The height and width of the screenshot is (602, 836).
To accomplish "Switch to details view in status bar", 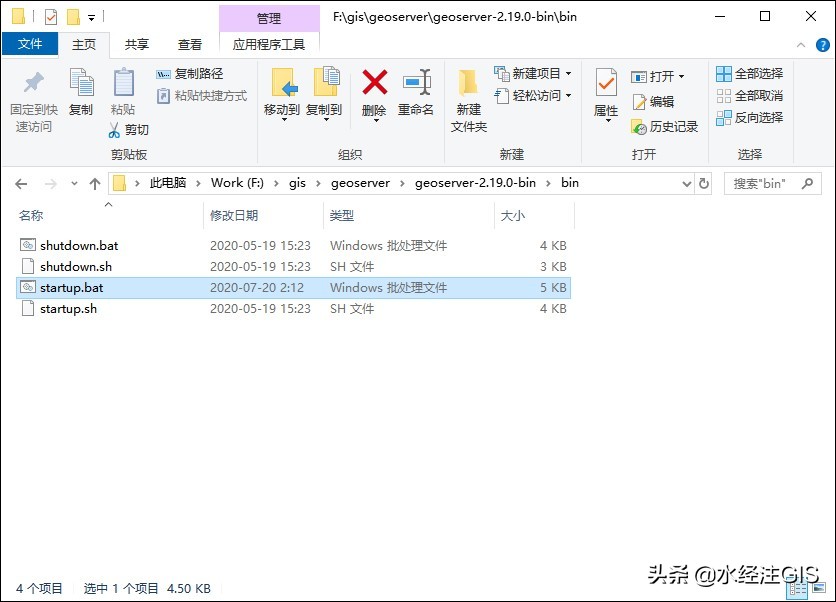I will (798, 588).
